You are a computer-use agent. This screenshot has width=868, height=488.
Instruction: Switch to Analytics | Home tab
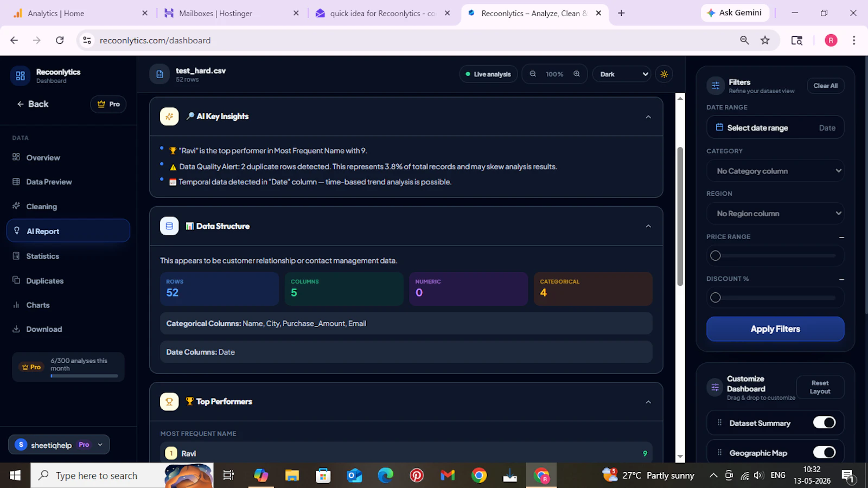point(79,13)
